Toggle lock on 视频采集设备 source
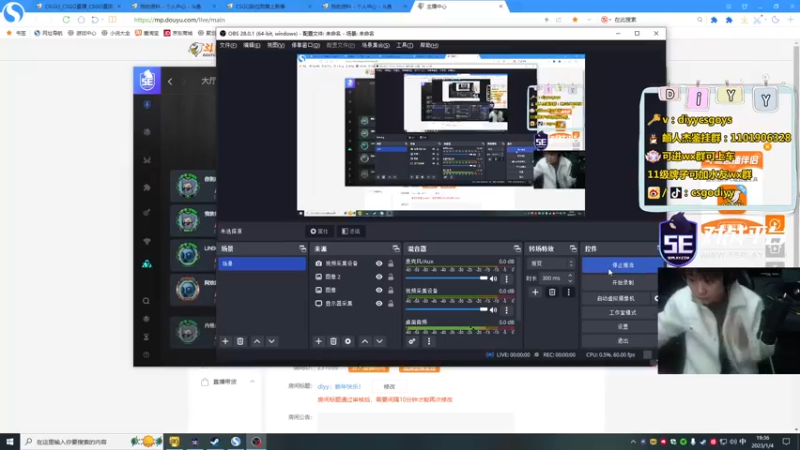The image size is (800, 450). click(390, 263)
